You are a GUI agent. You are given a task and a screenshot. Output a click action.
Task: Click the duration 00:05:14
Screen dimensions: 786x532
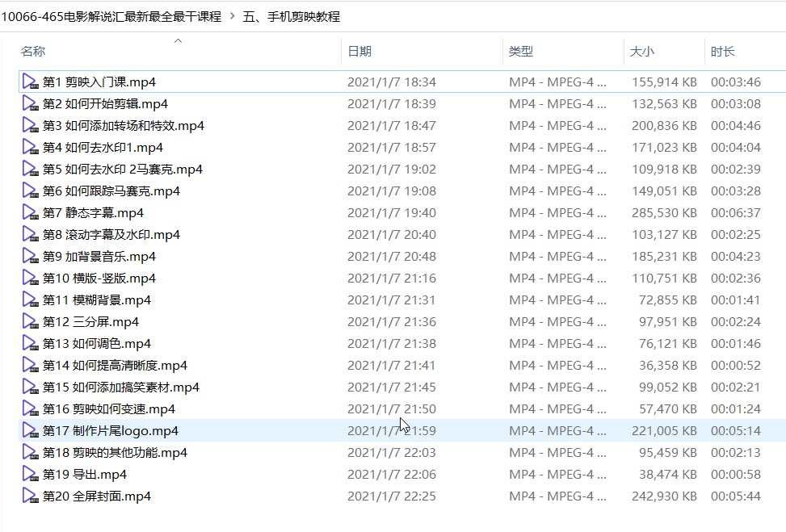click(736, 430)
